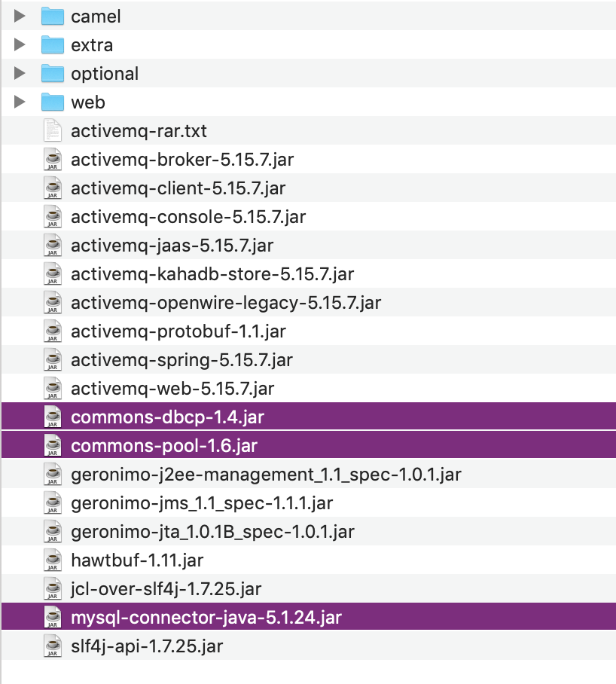Select file name activemq-client-5.15.7.jar
The height and width of the screenshot is (684, 616).
point(178,188)
